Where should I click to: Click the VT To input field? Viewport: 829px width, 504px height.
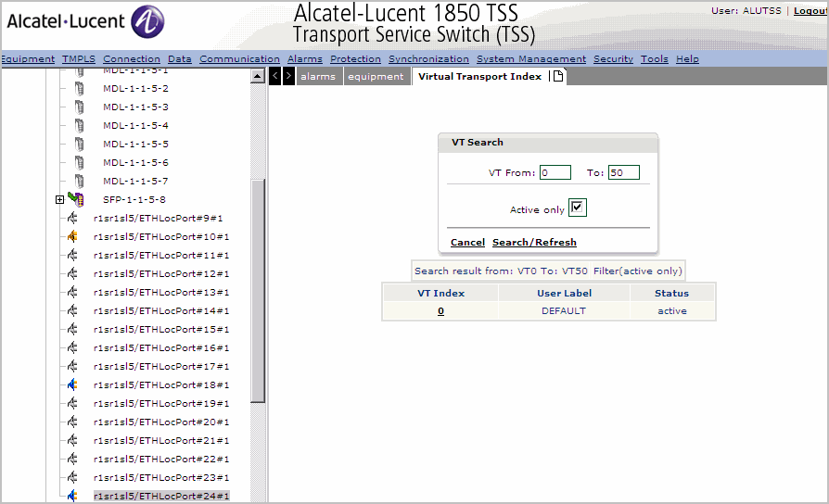click(x=624, y=172)
